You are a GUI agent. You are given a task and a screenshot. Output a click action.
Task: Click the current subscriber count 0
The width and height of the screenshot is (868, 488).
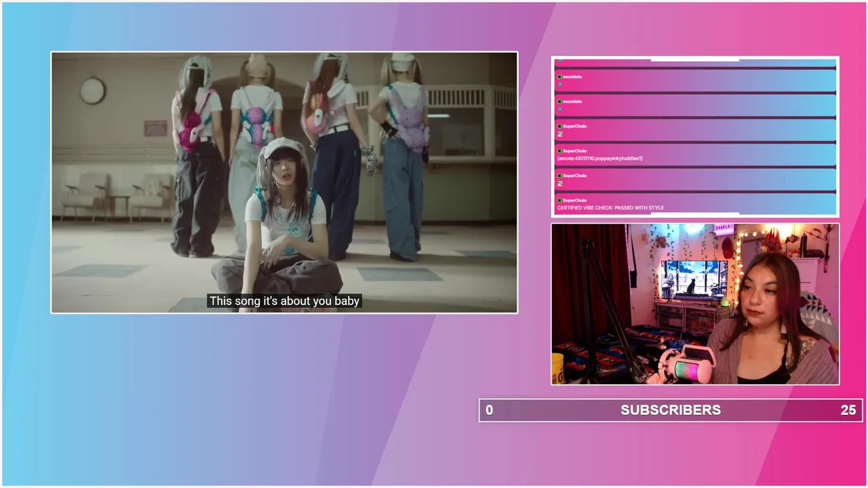(x=489, y=410)
